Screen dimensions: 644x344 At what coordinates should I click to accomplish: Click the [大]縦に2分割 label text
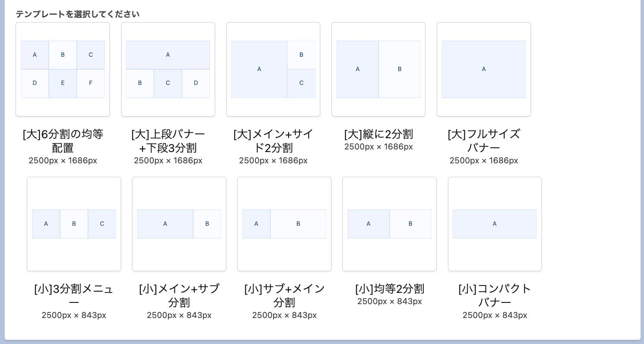point(379,134)
